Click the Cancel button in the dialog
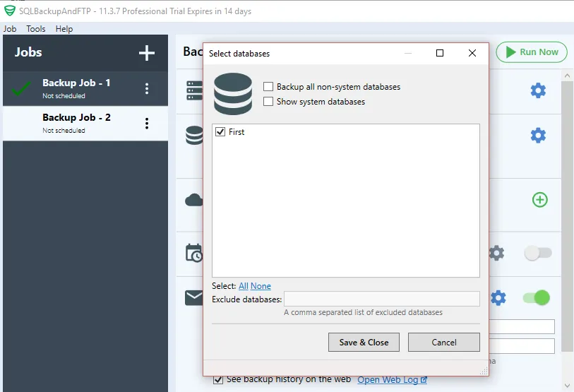574x392 pixels. (x=443, y=342)
